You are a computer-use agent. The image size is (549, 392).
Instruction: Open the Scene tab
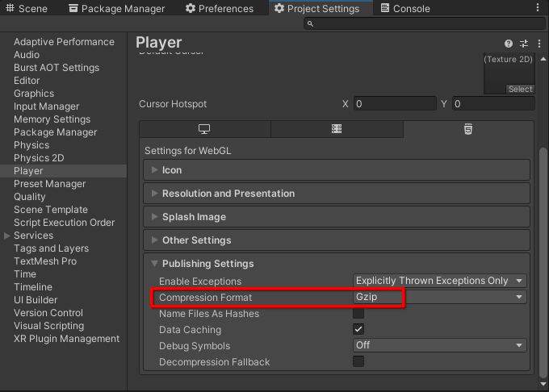point(27,8)
